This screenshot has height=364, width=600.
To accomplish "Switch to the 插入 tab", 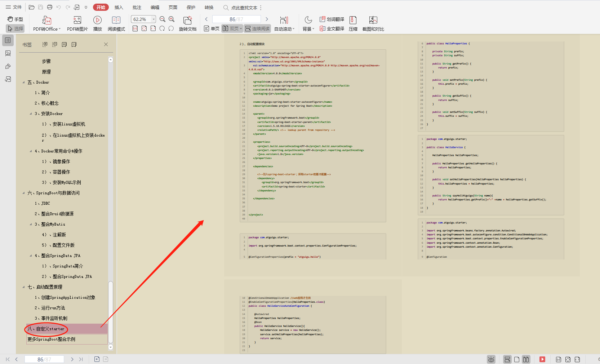I will click(119, 7).
